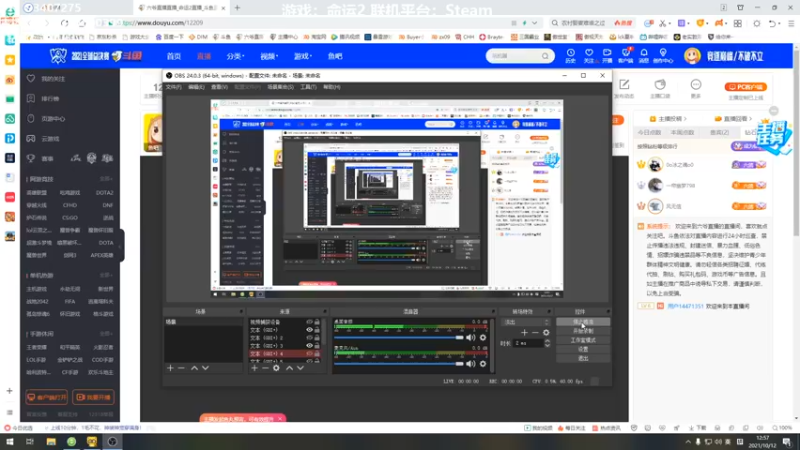Expand the Douyu 视频 nav dropdown
The width and height of the screenshot is (800, 450).
[x=269, y=56]
